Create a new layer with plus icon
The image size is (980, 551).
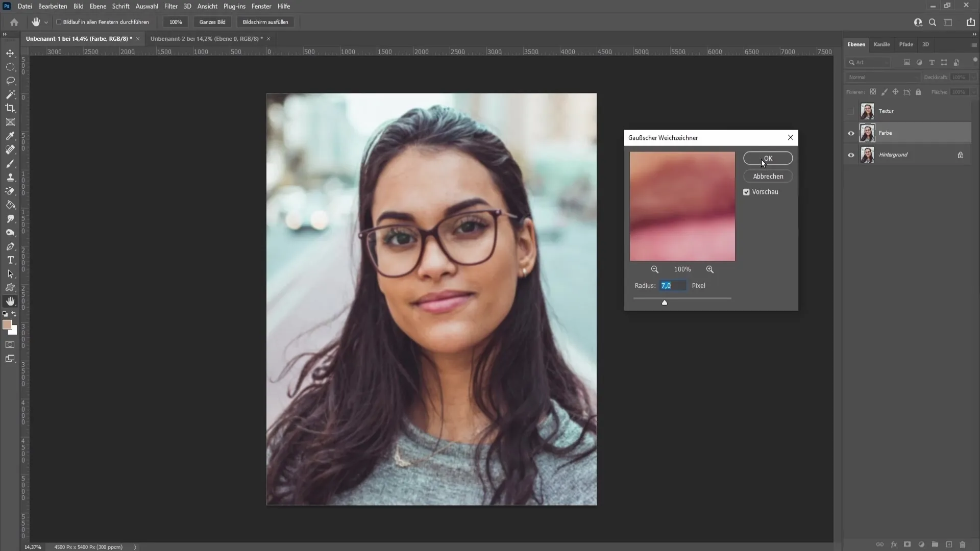(949, 544)
